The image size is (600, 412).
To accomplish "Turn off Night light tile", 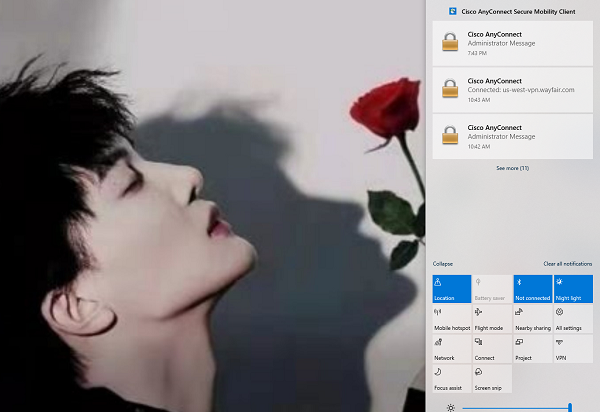I will point(573,289).
